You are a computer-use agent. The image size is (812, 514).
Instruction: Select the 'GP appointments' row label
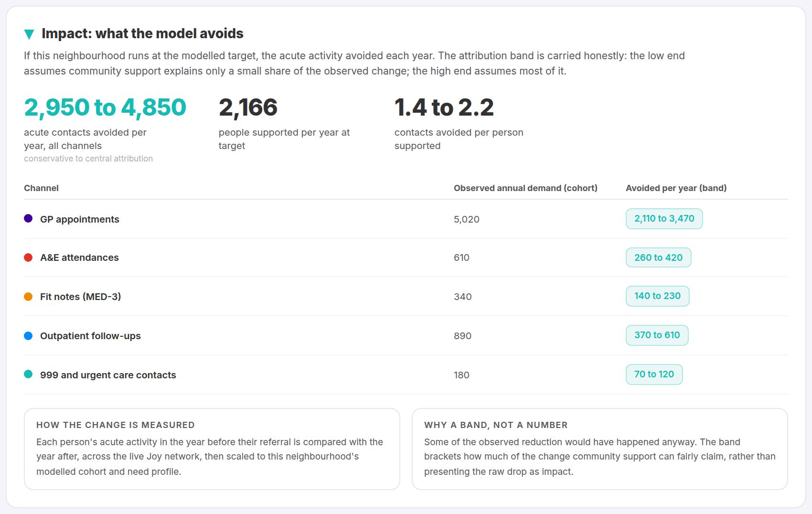[x=80, y=219]
